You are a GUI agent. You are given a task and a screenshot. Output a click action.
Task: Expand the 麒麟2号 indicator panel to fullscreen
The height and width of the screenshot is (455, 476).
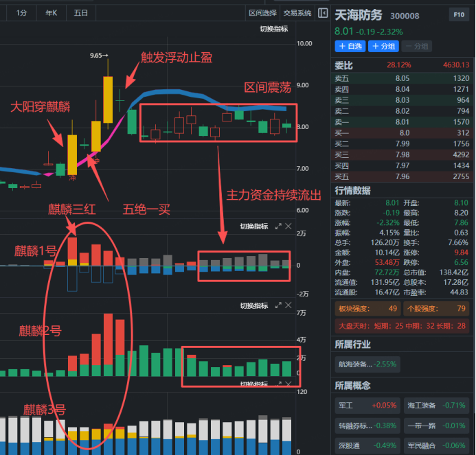[278, 305]
